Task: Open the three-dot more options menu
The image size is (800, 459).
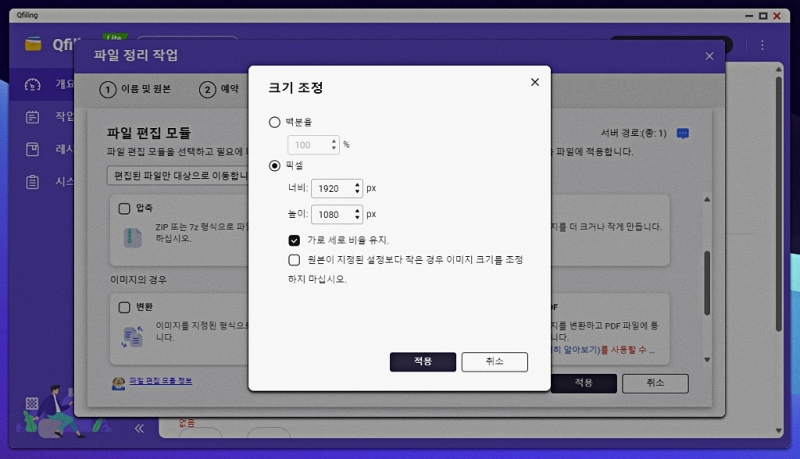Action: tap(762, 45)
